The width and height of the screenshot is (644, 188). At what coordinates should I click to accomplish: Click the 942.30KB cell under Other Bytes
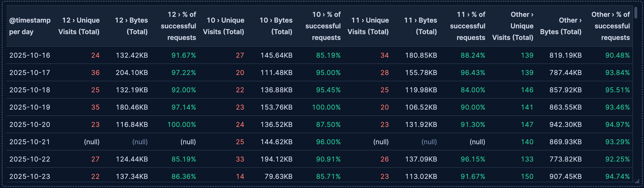tap(565, 125)
